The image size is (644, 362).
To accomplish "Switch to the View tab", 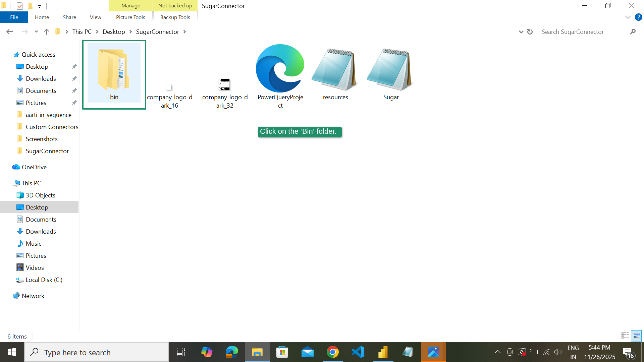I will (x=95, y=17).
